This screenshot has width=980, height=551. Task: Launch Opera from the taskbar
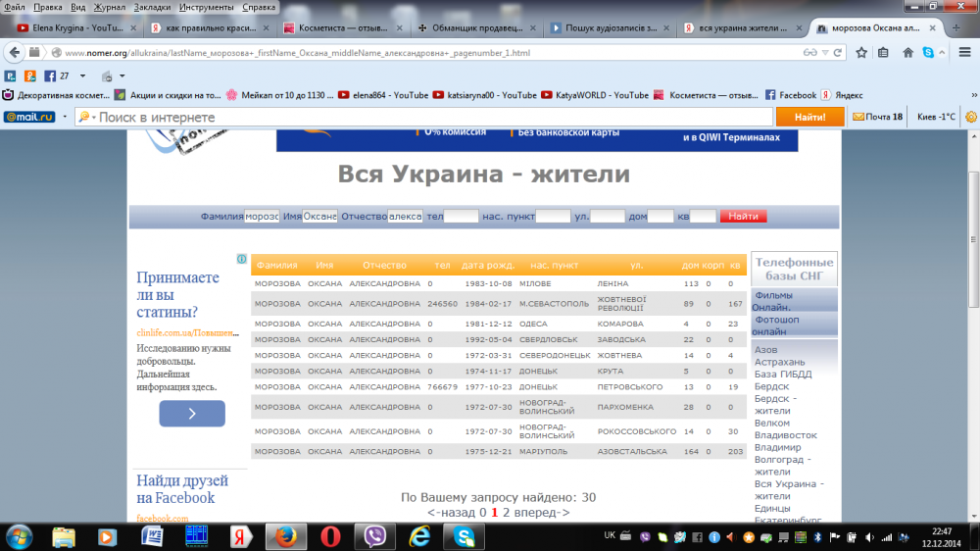(330, 535)
